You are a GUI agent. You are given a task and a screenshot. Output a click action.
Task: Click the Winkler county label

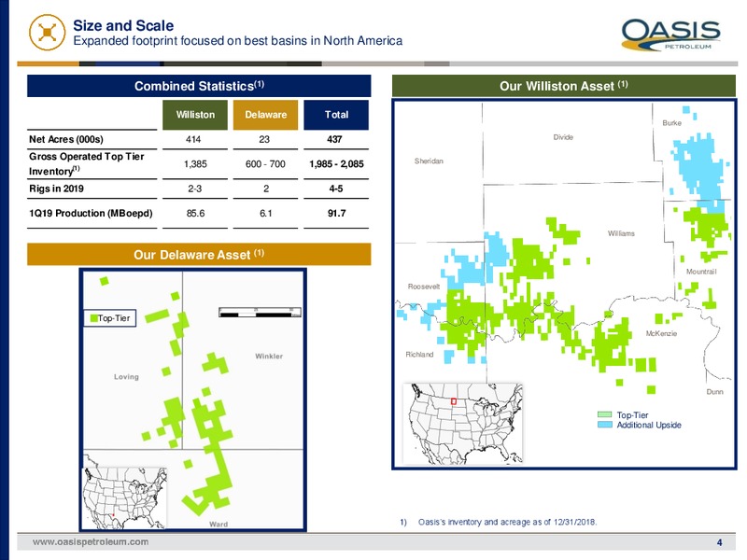point(269,357)
